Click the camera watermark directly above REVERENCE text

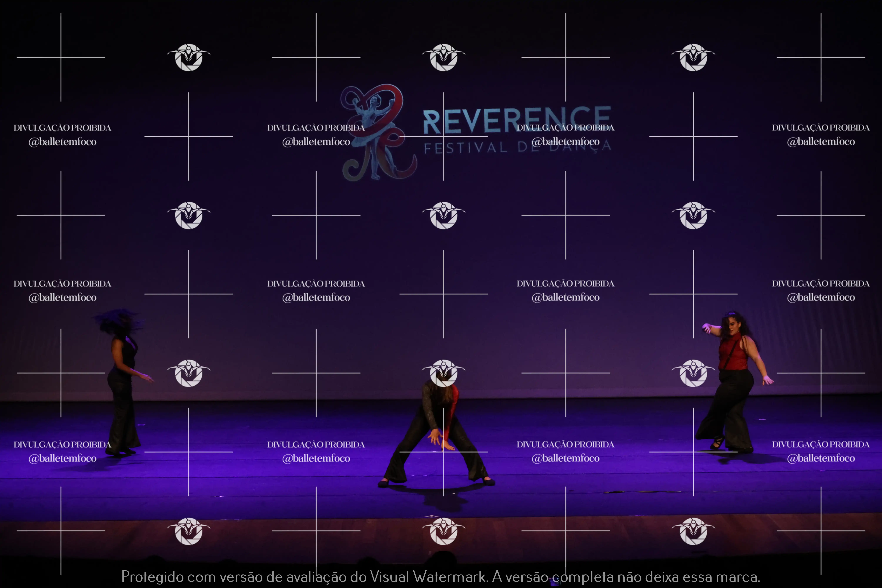pos(444,57)
